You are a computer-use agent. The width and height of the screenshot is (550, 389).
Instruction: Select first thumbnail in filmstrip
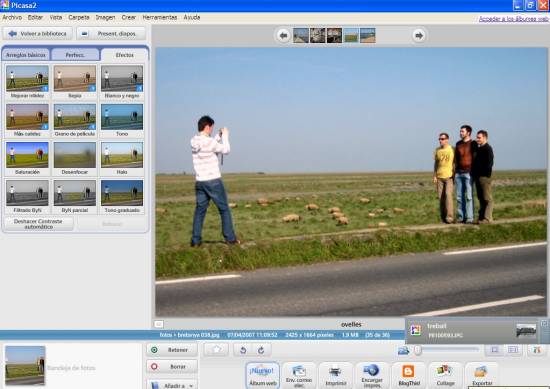pos(301,35)
